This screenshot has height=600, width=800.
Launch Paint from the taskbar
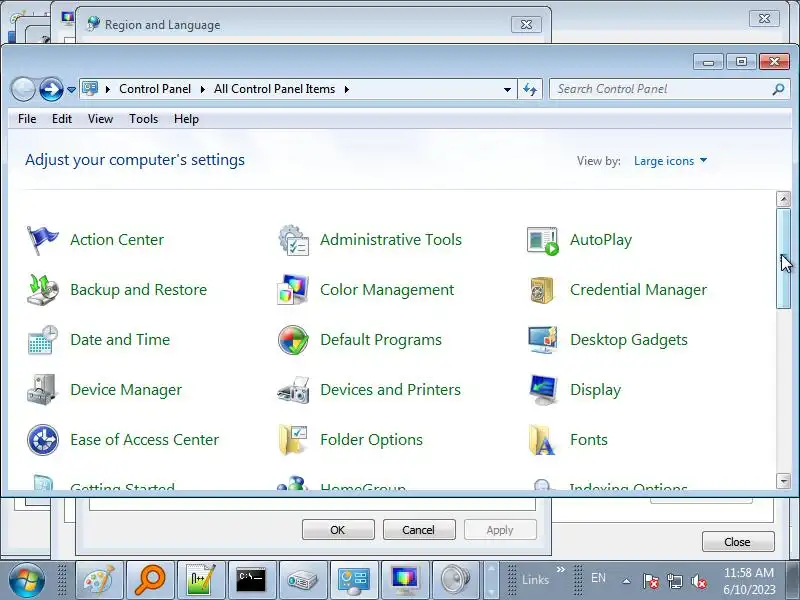[99, 580]
